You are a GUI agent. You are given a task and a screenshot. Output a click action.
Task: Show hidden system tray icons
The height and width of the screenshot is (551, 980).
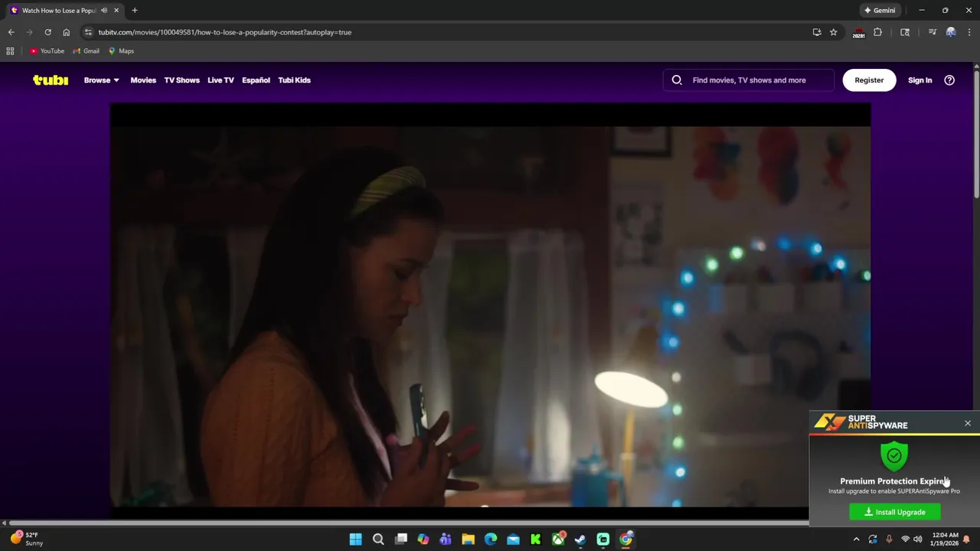pyautogui.click(x=857, y=540)
